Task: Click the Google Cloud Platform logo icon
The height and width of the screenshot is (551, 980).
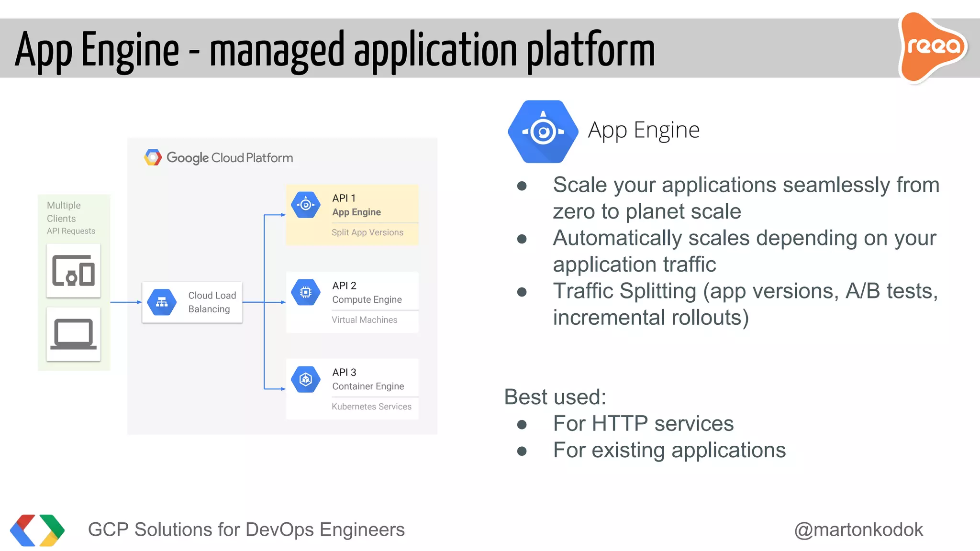Action: (153, 157)
